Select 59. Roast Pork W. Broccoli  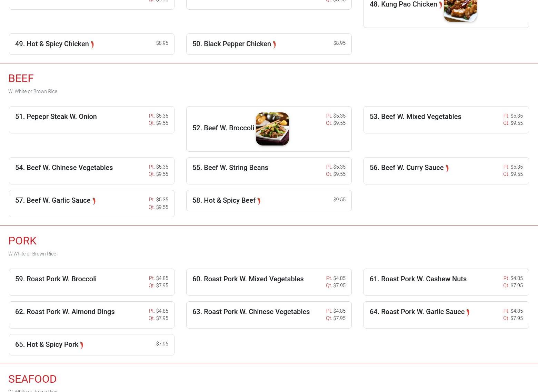coord(92,282)
